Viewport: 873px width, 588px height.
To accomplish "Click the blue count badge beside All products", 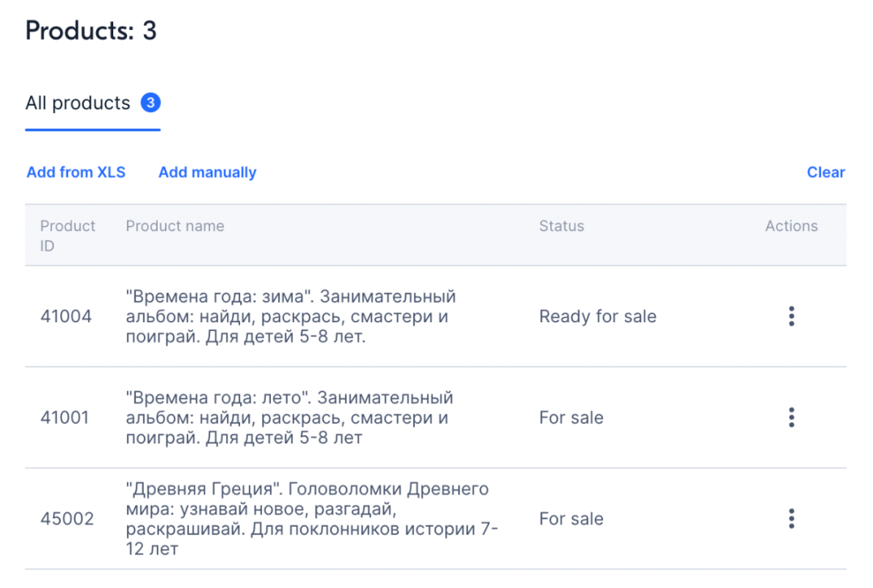I will tap(150, 103).
